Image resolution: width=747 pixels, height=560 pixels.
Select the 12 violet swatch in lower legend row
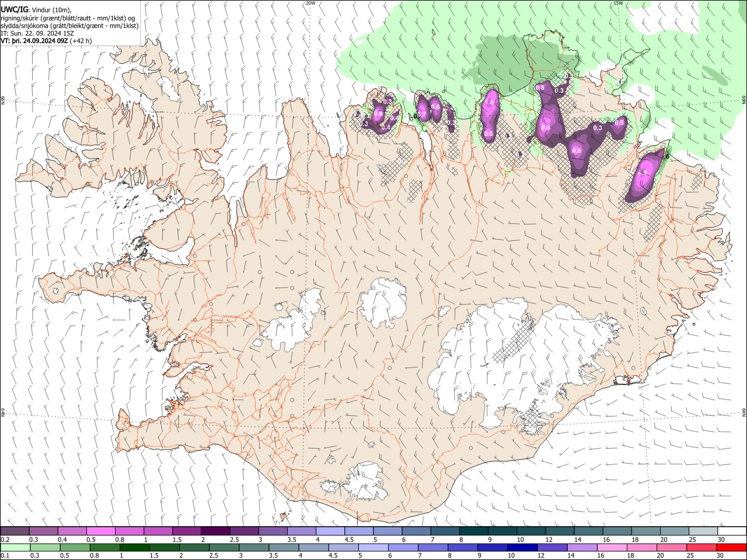click(x=552, y=547)
